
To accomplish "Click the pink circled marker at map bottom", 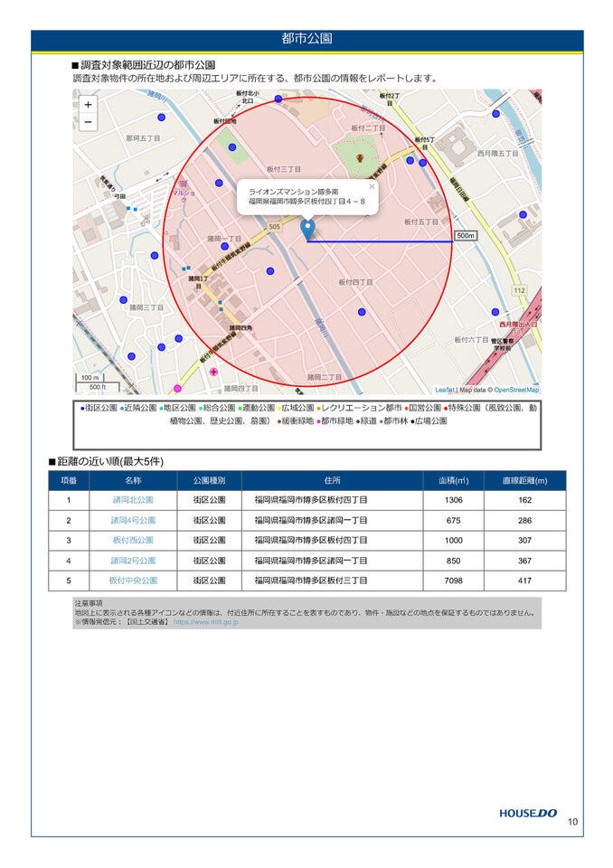I will 213,372.
